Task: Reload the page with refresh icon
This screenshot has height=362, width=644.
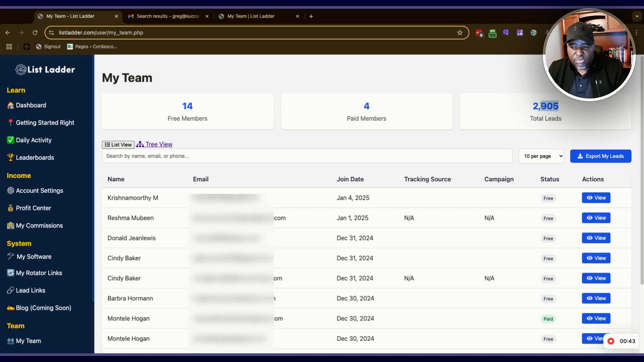Action: click(35, 33)
